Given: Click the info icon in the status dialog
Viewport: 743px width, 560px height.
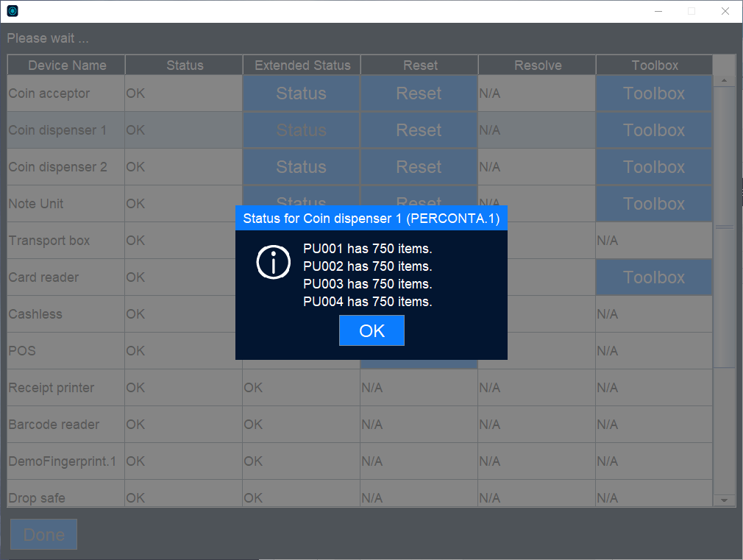Looking at the screenshot, I should pos(273,263).
